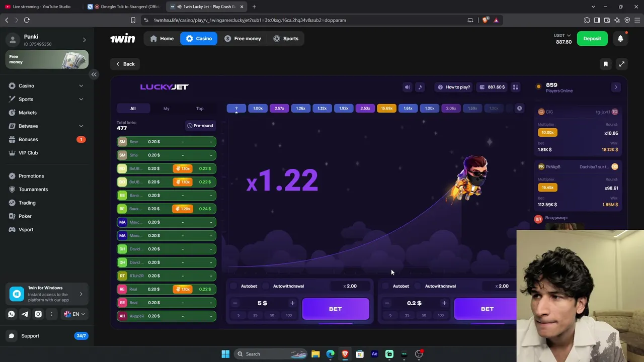Edit the 5 $ panel's x 2.00 autowithdrawal multiplier

click(350, 286)
